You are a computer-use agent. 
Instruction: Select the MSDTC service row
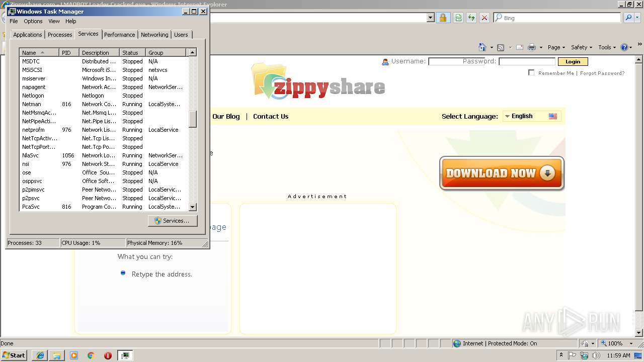(x=104, y=61)
